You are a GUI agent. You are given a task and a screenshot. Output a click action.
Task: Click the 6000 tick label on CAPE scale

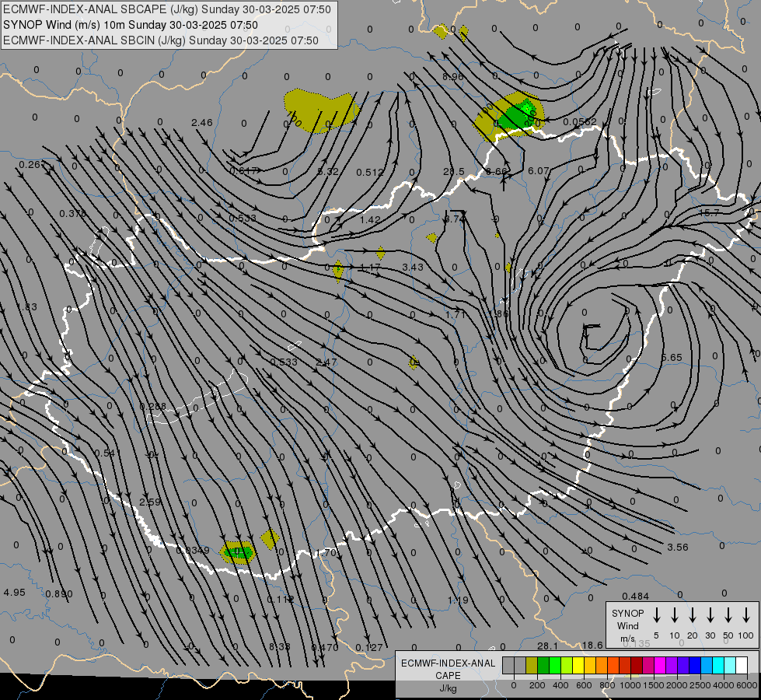pos(747,685)
